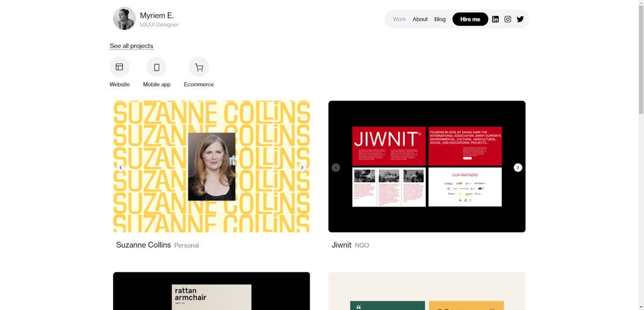Open the Twitter profile icon
Screen dimensions: 644x310
coord(520,19)
